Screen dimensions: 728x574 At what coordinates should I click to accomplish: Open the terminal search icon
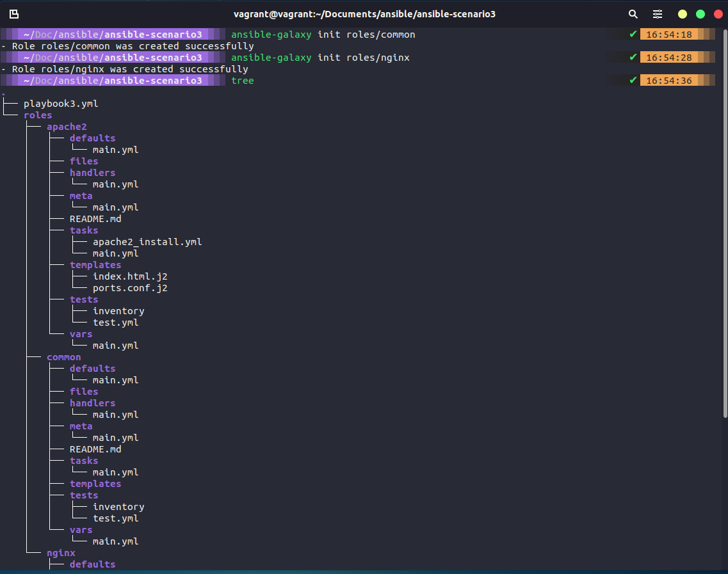pyautogui.click(x=633, y=13)
